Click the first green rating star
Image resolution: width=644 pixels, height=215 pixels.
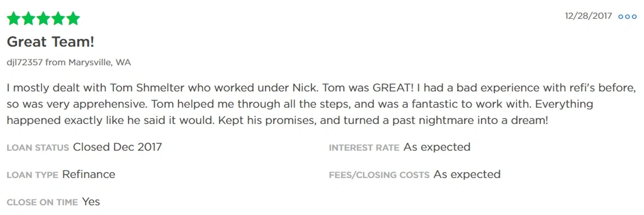(14, 19)
